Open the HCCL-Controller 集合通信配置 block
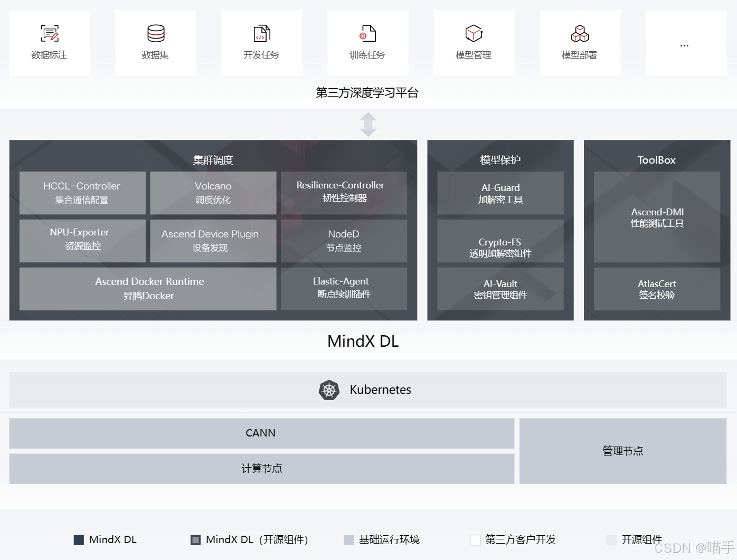Screen dimensions: 737x560 click(82, 193)
